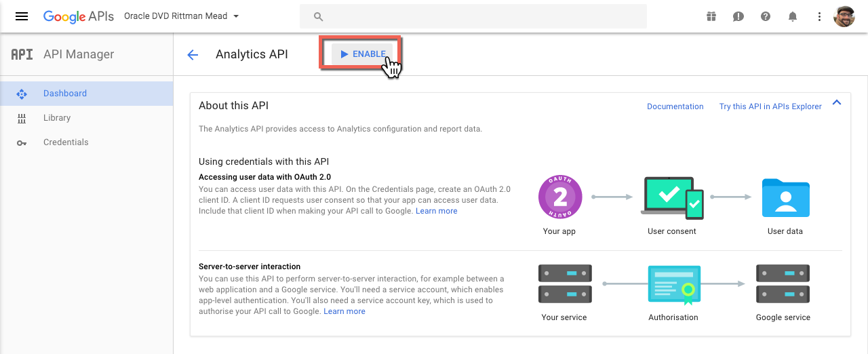Click the Server-to-server interaction heading
This screenshot has height=354, width=868.
pyautogui.click(x=250, y=267)
